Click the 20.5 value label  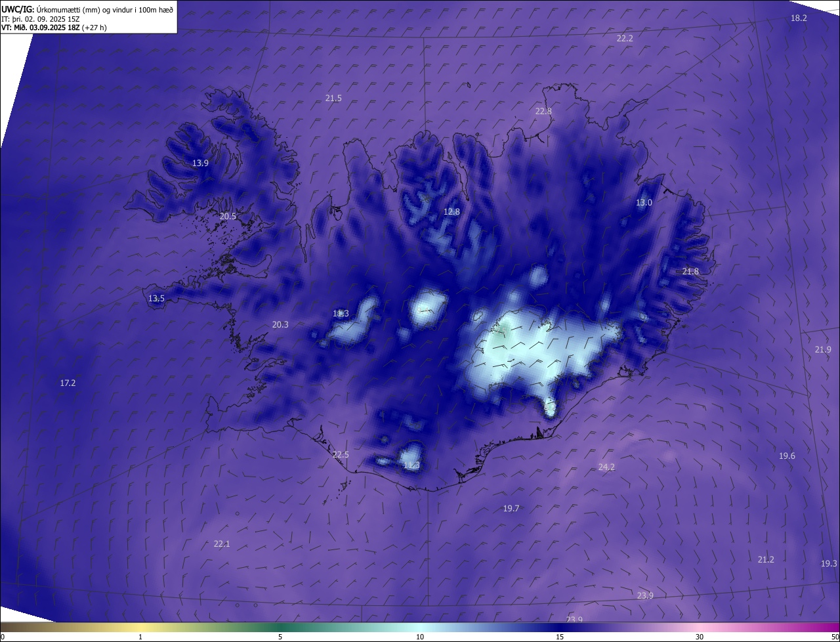pos(228,217)
